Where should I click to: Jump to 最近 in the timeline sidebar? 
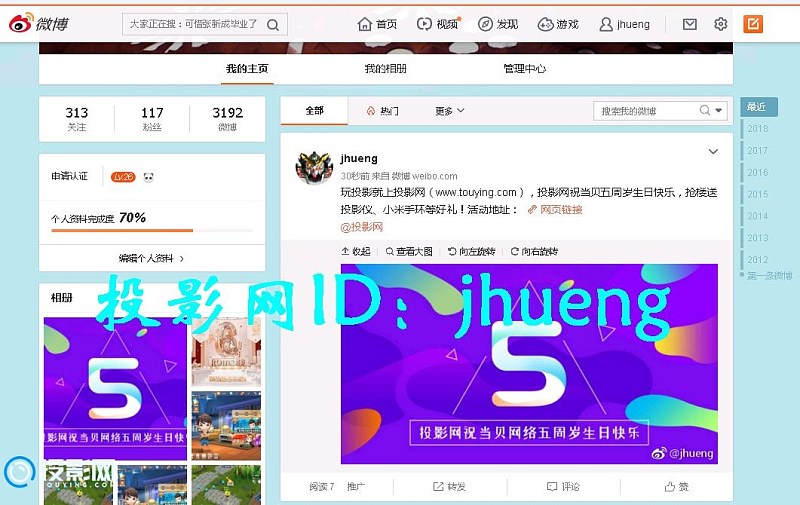click(759, 107)
